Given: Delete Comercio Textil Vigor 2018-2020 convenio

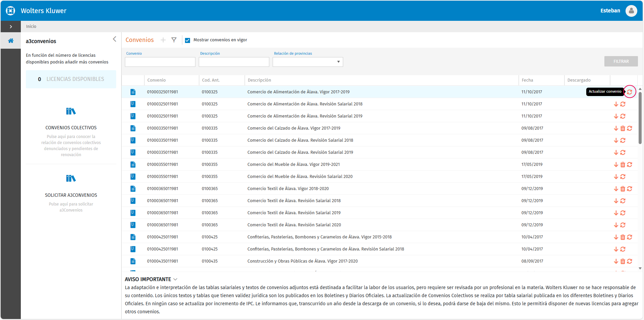Looking at the screenshot, I should pyautogui.click(x=623, y=189).
